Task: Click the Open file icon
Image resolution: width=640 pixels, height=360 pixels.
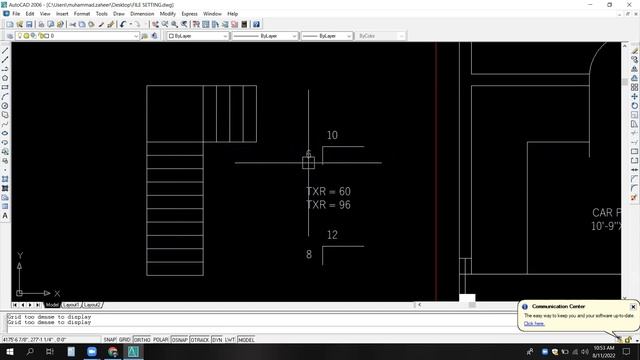Action: tap(20, 24)
